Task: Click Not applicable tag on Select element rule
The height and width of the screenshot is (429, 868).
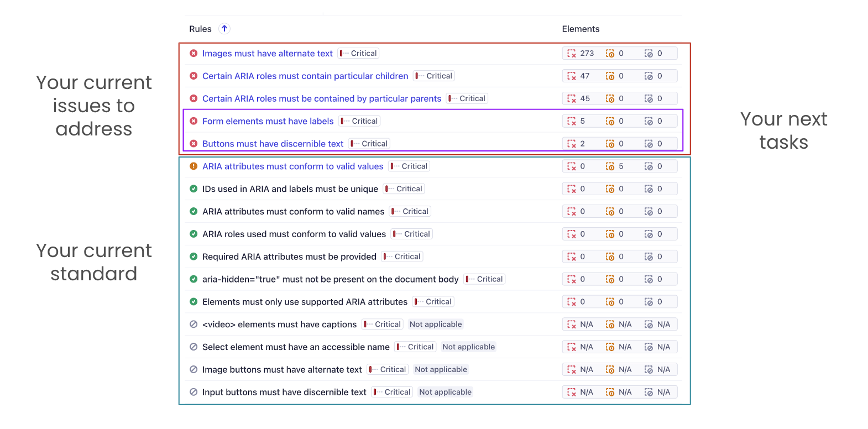Action: pyautogui.click(x=468, y=347)
